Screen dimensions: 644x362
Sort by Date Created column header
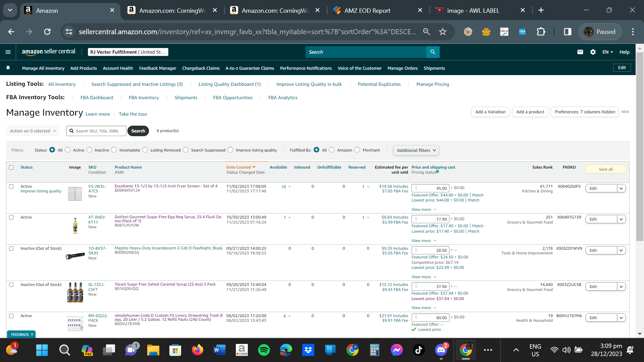[241, 167]
